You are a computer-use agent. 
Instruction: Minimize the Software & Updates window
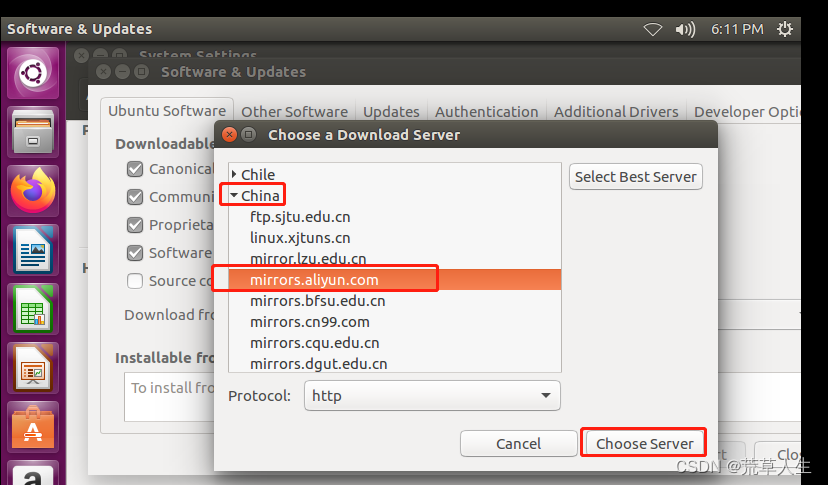[x=123, y=71]
